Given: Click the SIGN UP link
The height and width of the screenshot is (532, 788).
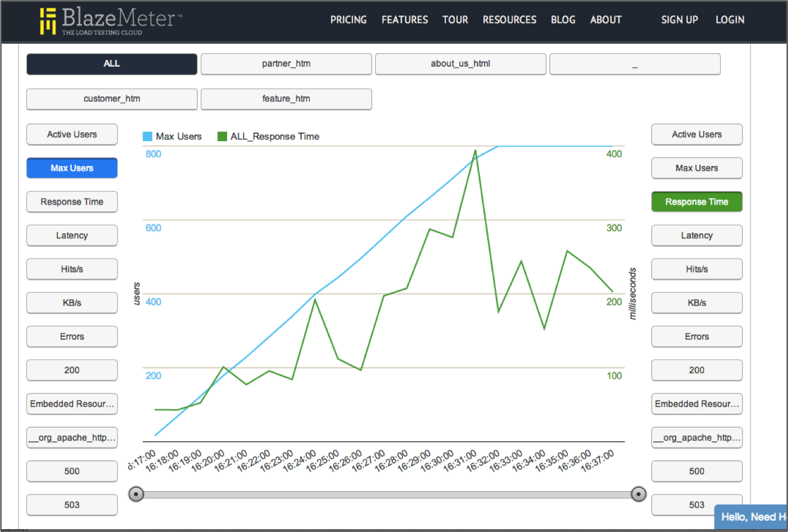Looking at the screenshot, I should coord(679,20).
